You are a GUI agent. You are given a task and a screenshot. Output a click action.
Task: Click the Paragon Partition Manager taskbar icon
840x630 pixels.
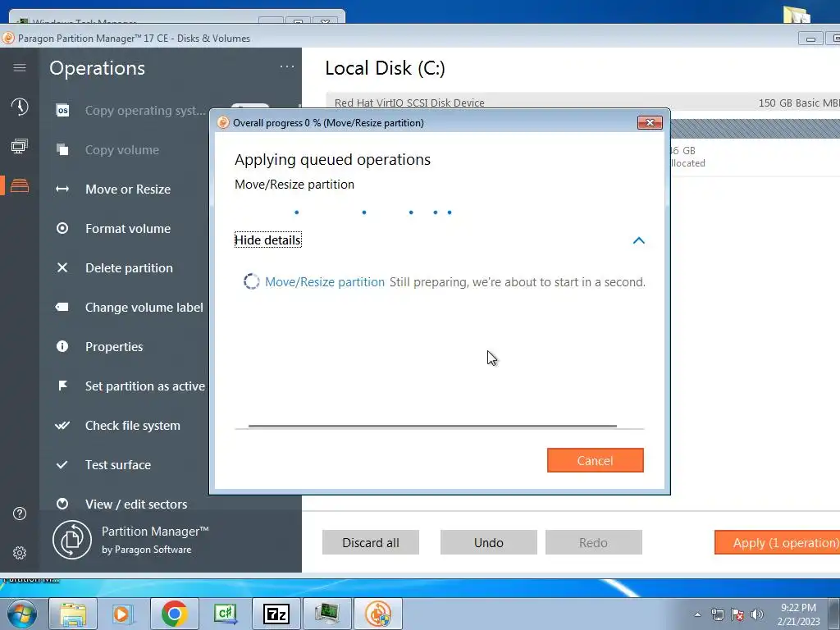click(377, 614)
